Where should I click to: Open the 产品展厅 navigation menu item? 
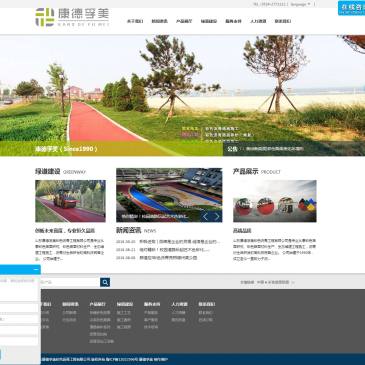tap(184, 21)
